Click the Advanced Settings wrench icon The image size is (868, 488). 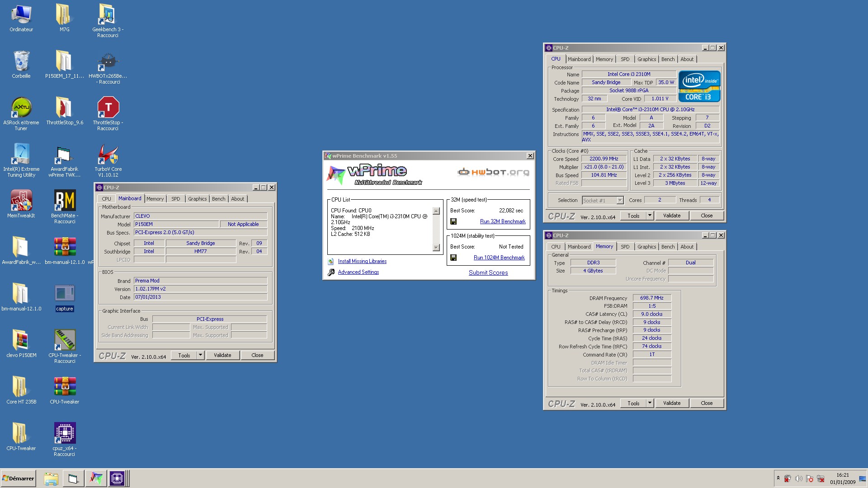[331, 272]
